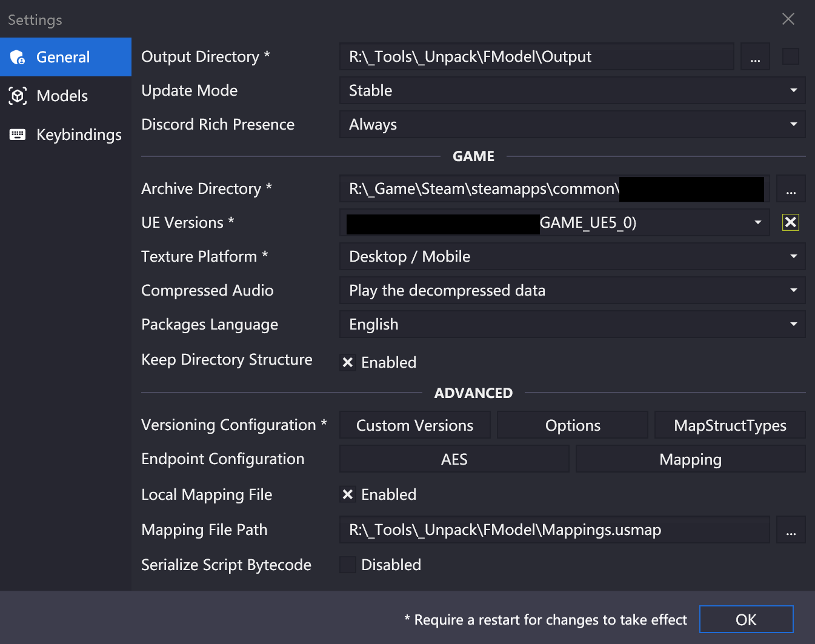The image size is (815, 644).
Task: Browse for Output Directory with ellipsis button
Action: (x=755, y=57)
